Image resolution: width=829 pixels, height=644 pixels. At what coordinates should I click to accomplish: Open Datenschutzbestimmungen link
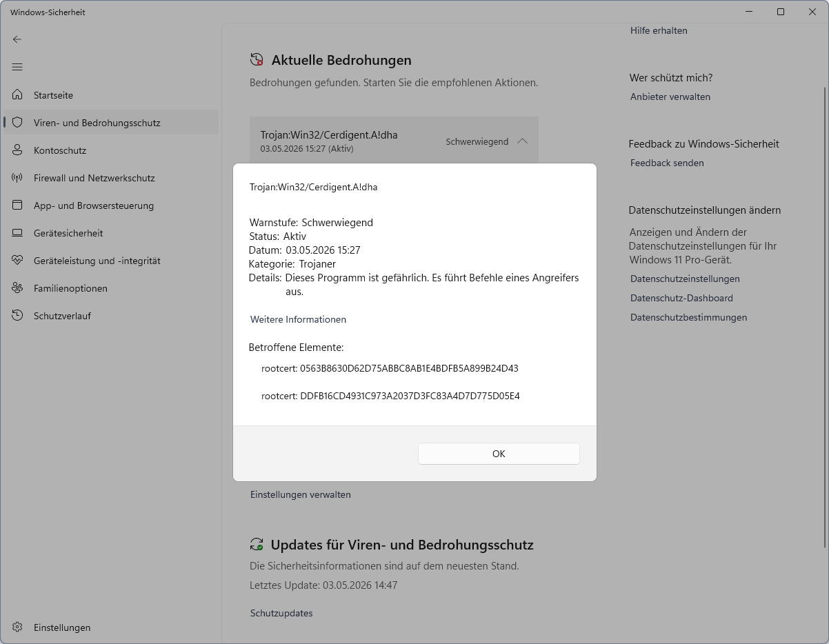(688, 317)
